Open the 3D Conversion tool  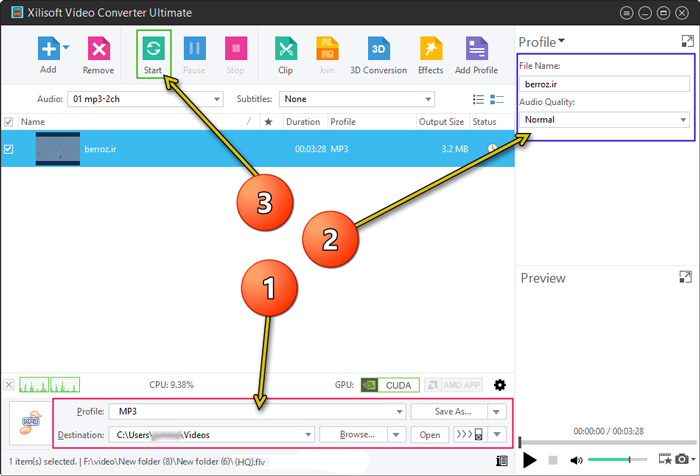click(x=379, y=49)
